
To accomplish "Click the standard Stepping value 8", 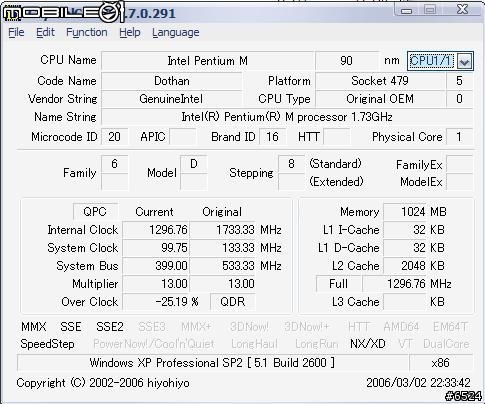I will (291, 164).
